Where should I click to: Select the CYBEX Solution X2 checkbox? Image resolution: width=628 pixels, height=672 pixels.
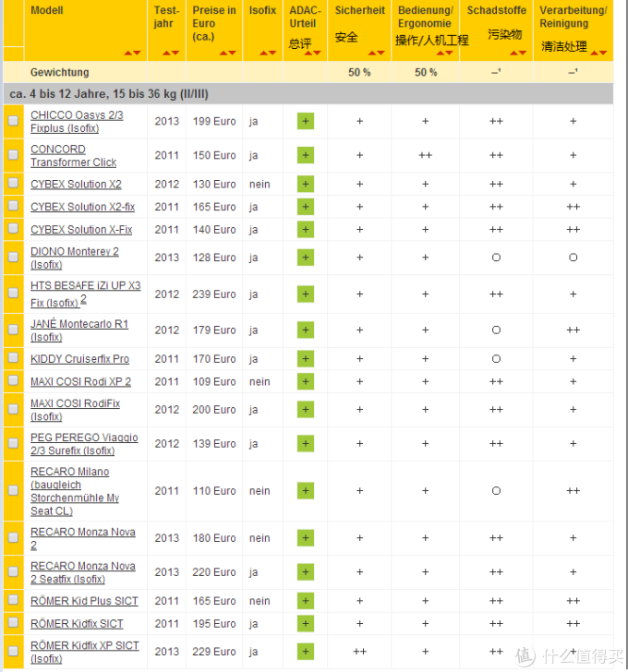click(13, 184)
